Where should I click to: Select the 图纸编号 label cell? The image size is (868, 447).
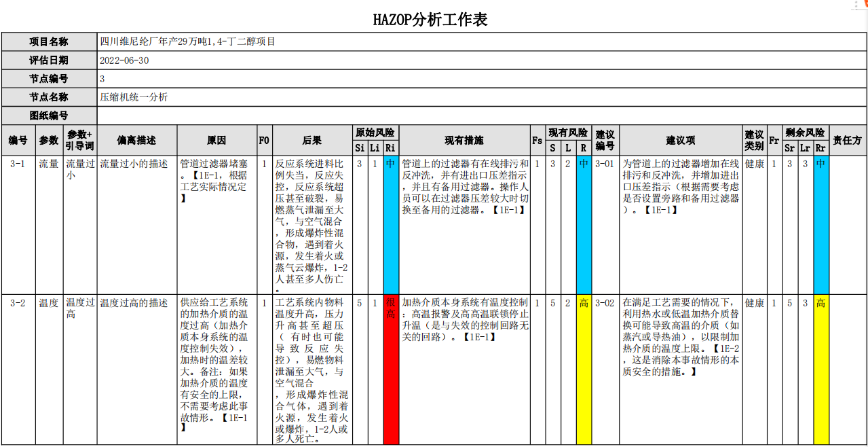pyautogui.click(x=49, y=115)
